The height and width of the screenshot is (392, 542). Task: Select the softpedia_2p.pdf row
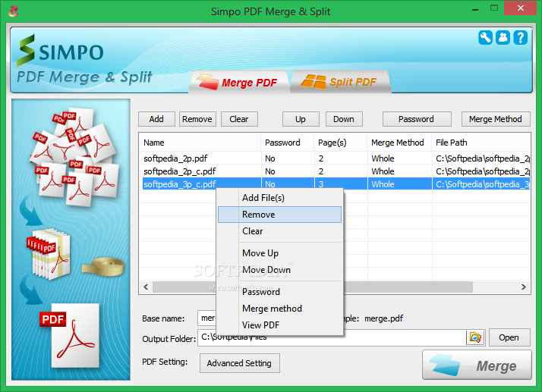click(335, 158)
